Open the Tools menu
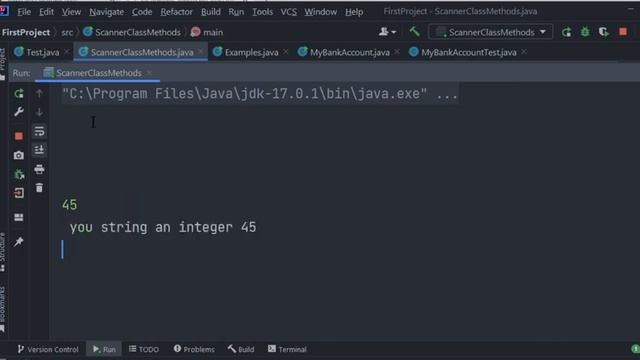This screenshot has height=360, width=640. coord(262,12)
